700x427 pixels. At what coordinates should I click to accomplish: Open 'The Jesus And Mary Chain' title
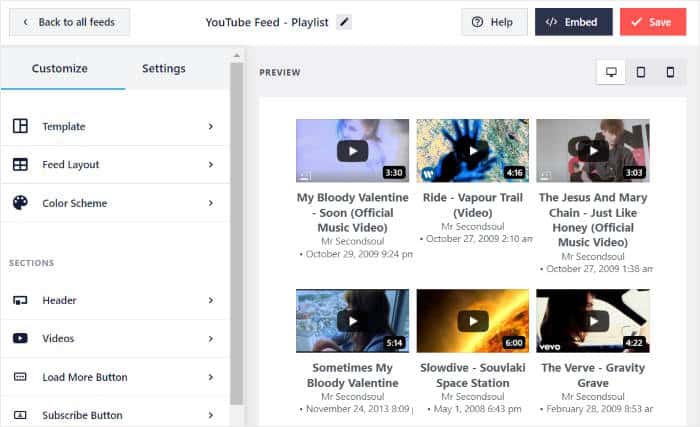click(x=593, y=220)
